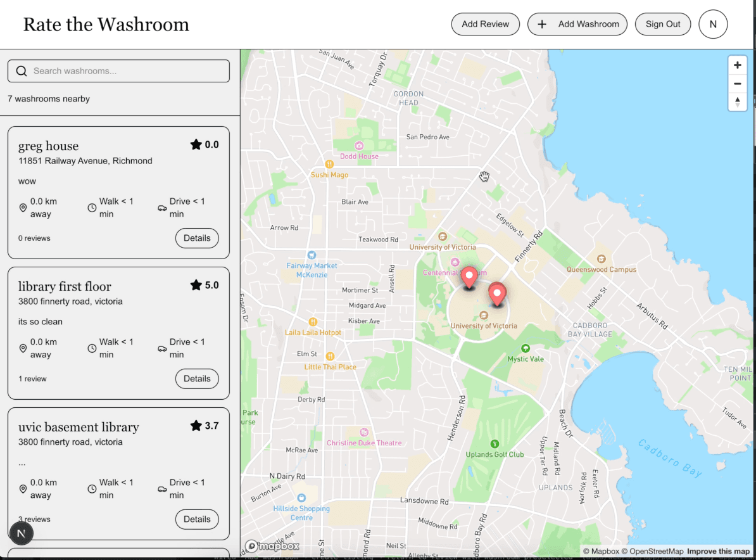Open Details for greg house
The image size is (756, 560).
point(197,238)
